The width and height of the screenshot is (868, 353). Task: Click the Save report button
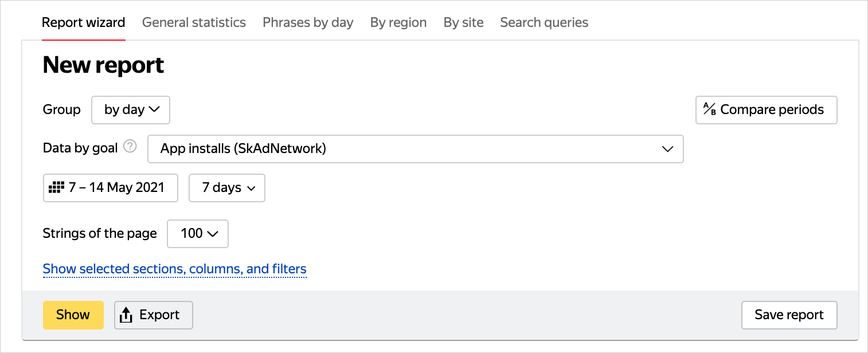(x=789, y=315)
